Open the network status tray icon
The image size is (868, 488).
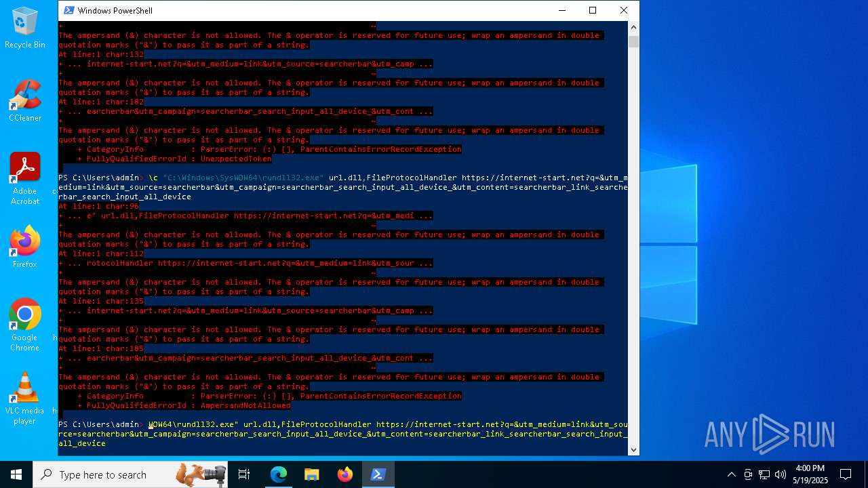(764, 474)
